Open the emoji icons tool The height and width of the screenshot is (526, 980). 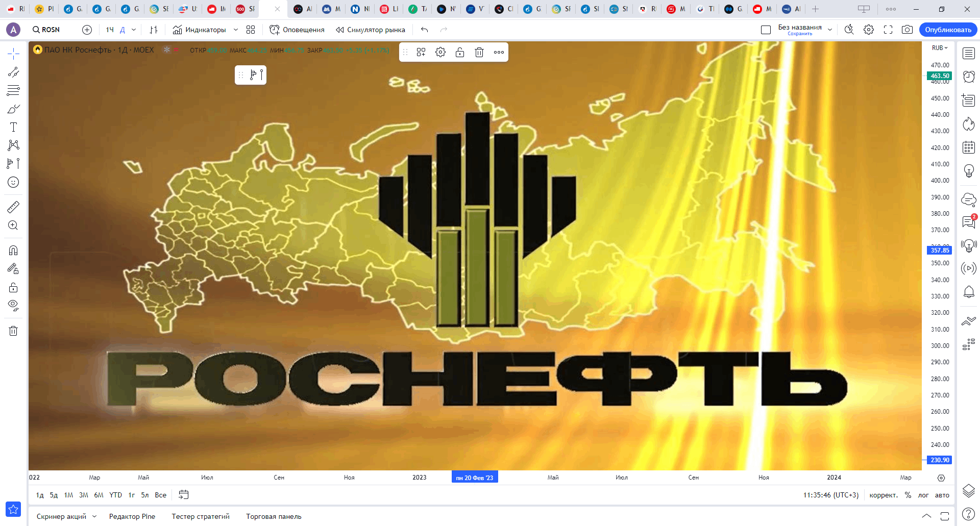(x=13, y=182)
